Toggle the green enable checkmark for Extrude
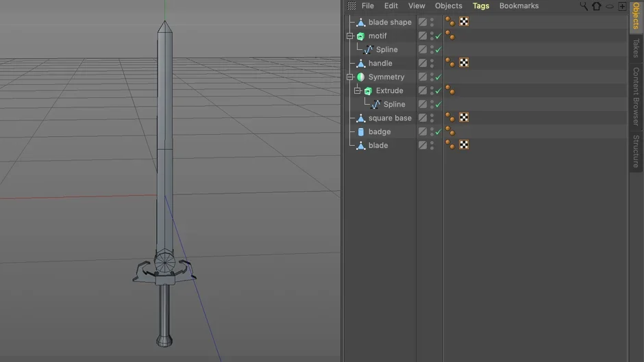 click(x=438, y=91)
